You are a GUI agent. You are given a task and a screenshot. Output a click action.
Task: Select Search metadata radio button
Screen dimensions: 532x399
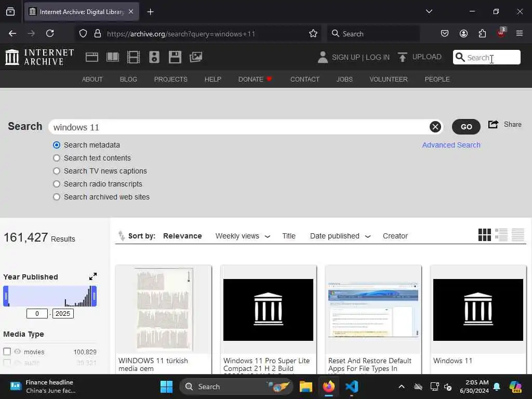pyautogui.click(x=57, y=145)
